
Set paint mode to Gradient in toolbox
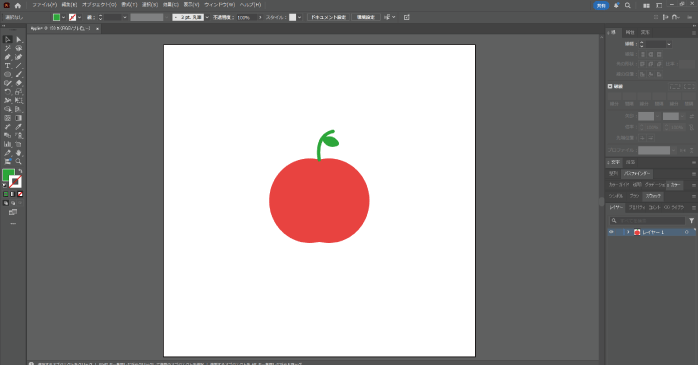tap(13, 194)
